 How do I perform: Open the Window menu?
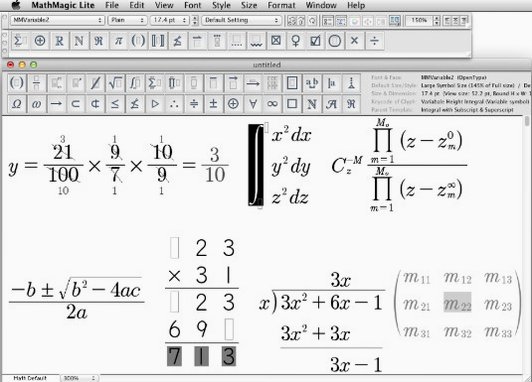tap(321, 5)
